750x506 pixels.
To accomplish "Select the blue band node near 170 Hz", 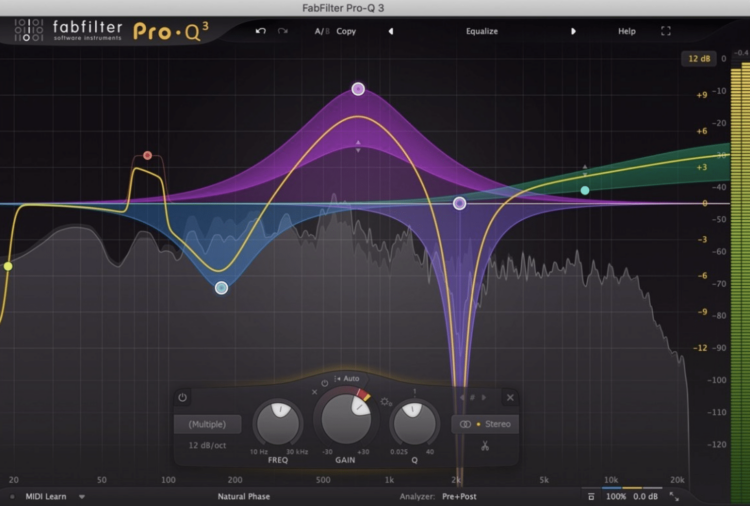I will click(221, 288).
